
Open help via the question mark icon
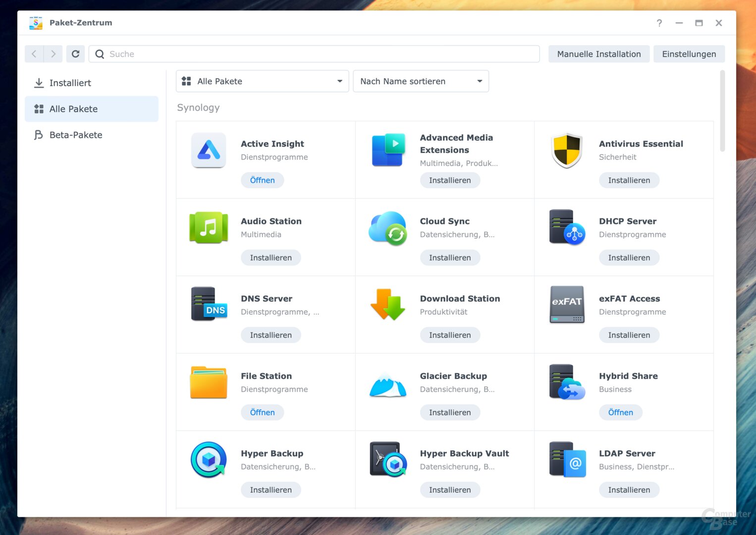[659, 23]
